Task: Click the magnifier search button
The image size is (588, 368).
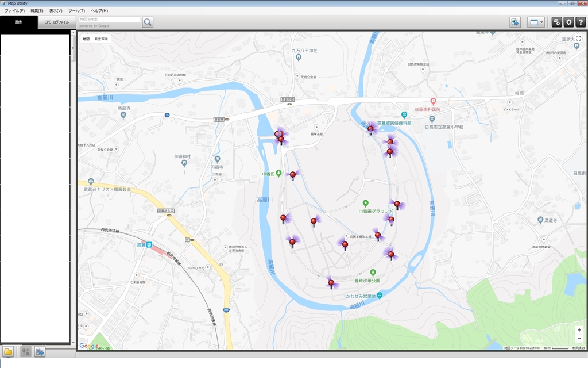Action: pos(148,22)
